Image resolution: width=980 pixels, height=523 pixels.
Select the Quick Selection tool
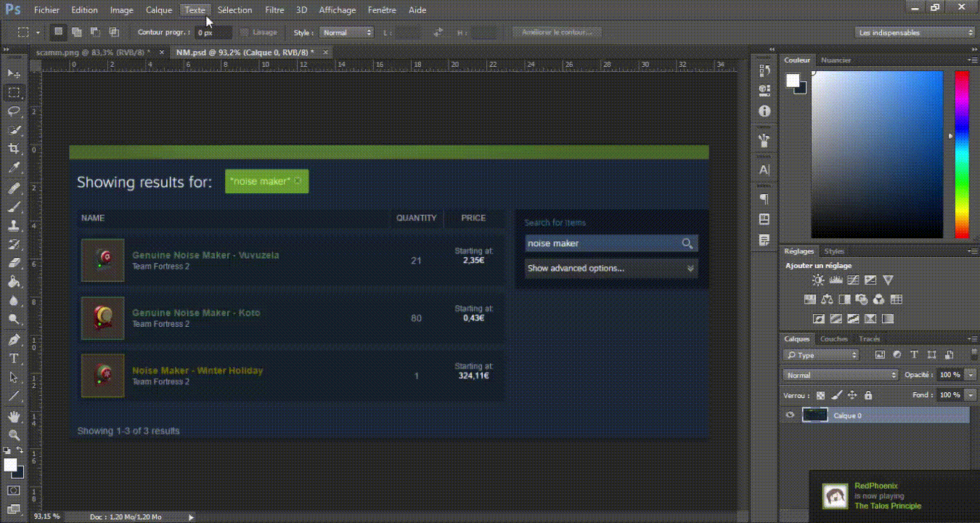(14, 131)
